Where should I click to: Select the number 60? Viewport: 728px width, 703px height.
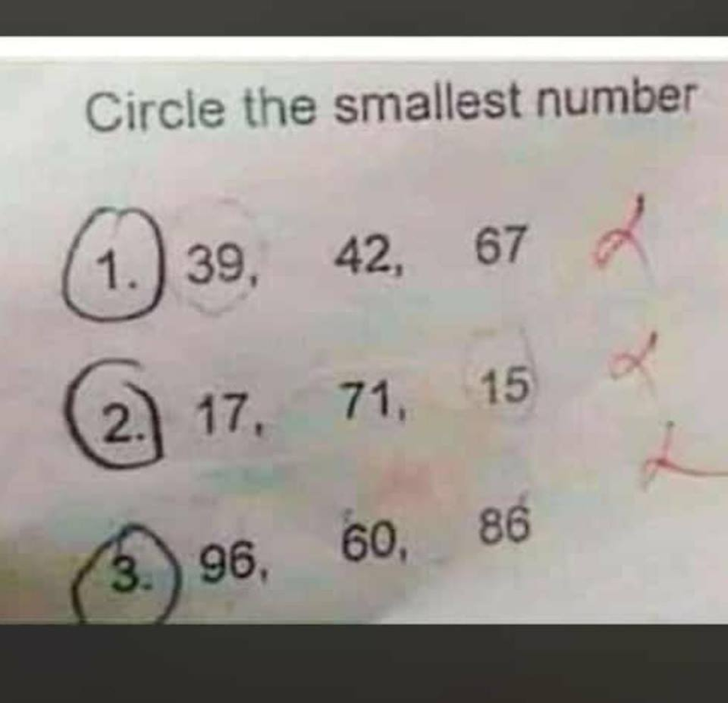pos(371,540)
